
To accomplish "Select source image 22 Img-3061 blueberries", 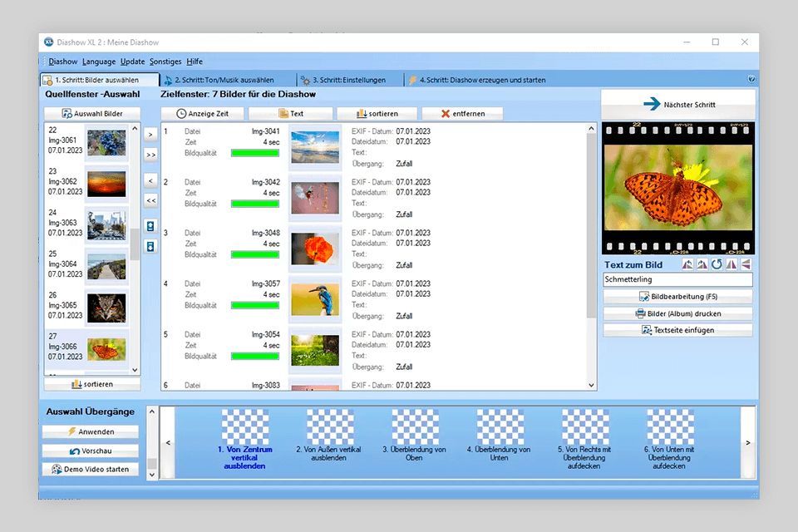I will [x=86, y=142].
